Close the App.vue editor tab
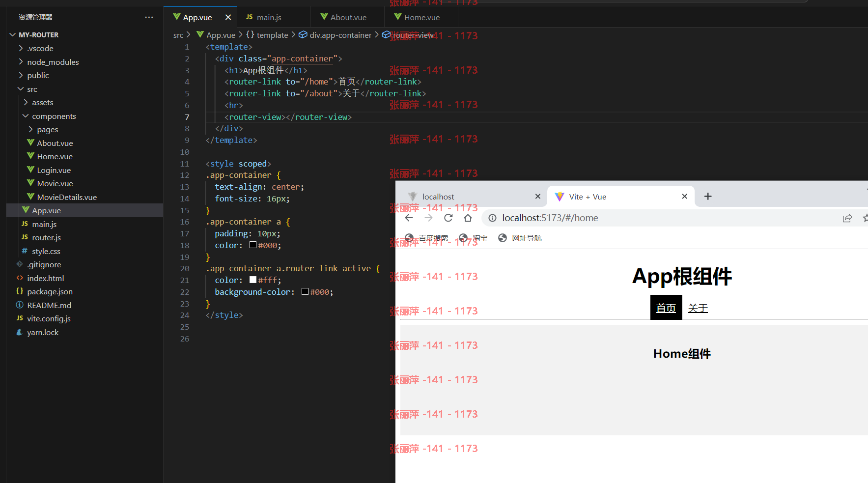The image size is (868, 483). pyautogui.click(x=228, y=17)
